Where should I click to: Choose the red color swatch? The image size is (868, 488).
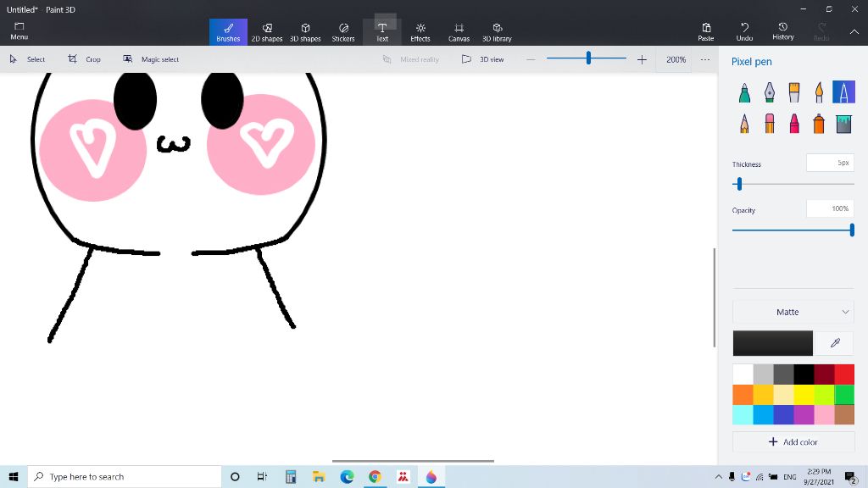point(844,374)
